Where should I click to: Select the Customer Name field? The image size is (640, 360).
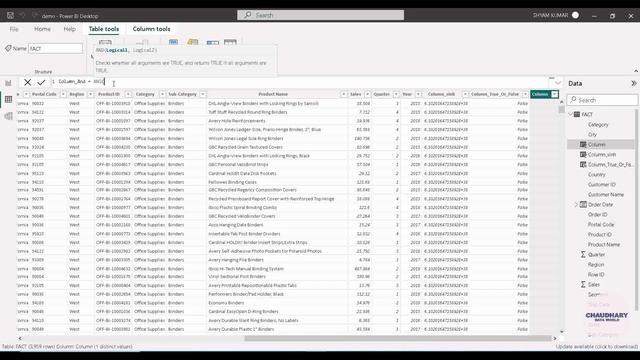point(606,195)
